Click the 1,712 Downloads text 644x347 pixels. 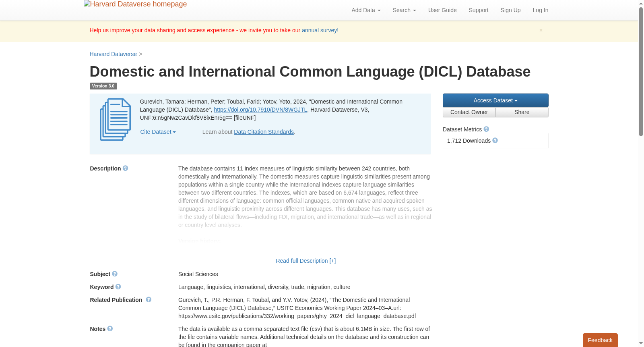(x=469, y=141)
